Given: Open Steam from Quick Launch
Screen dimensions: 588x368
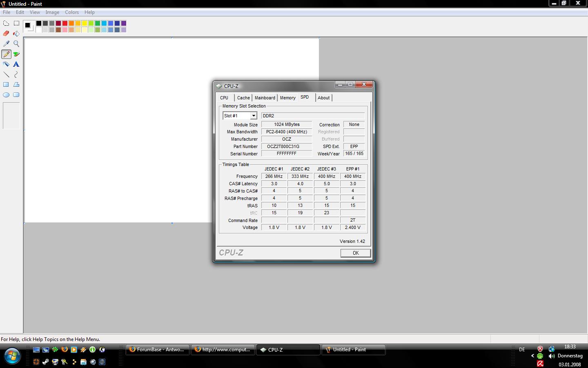Looking at the screenshot, I should tap(45, 362).
